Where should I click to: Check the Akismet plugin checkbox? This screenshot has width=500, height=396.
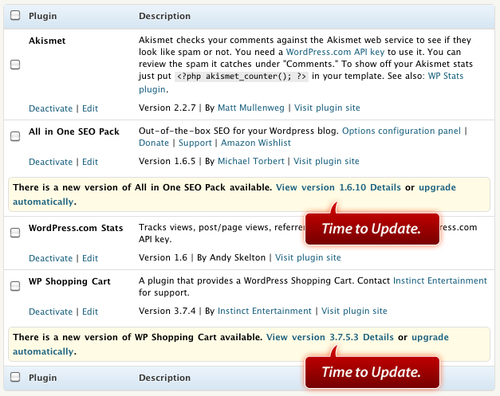pyautogui.click(x=15, y=64)
